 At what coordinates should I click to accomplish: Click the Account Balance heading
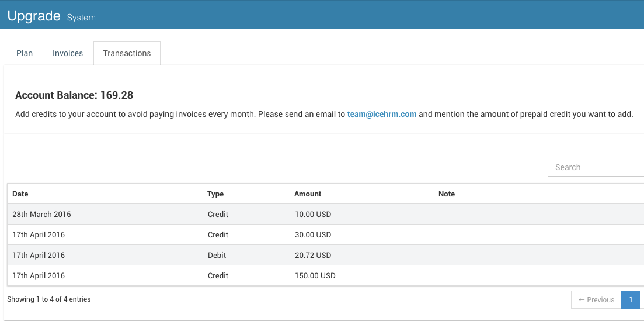click(x=74, y=95)
